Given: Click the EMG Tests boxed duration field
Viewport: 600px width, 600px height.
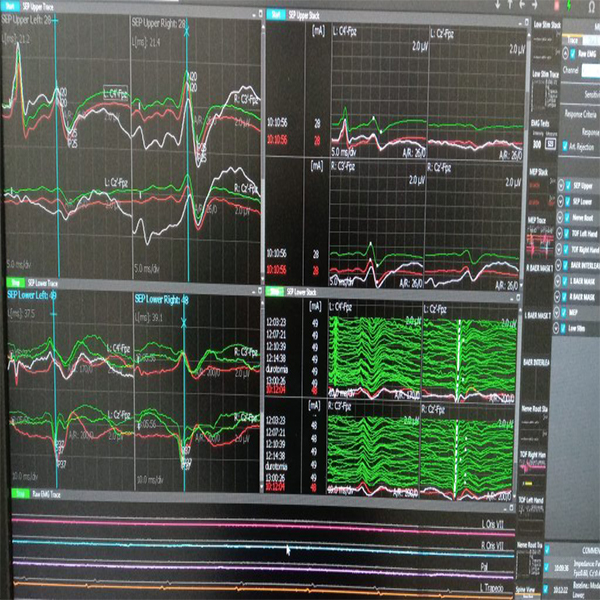Looking at the screenshot, I should (551, 144).
